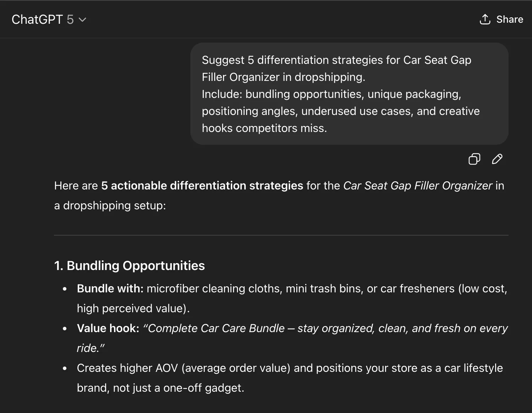The width and height of the screenshot is (532, 413).
Task: Click "hooks competitors miss." in the prompt
Action: (x=264, y=128)
